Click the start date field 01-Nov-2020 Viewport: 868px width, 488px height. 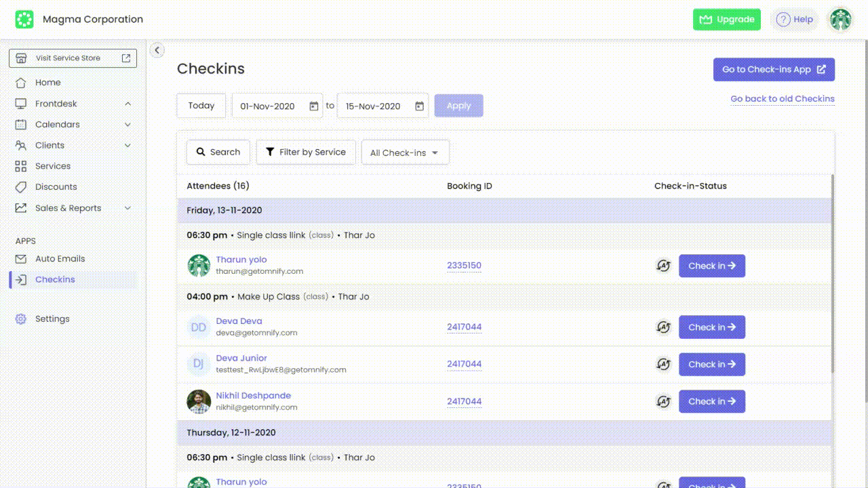point(277,106)
